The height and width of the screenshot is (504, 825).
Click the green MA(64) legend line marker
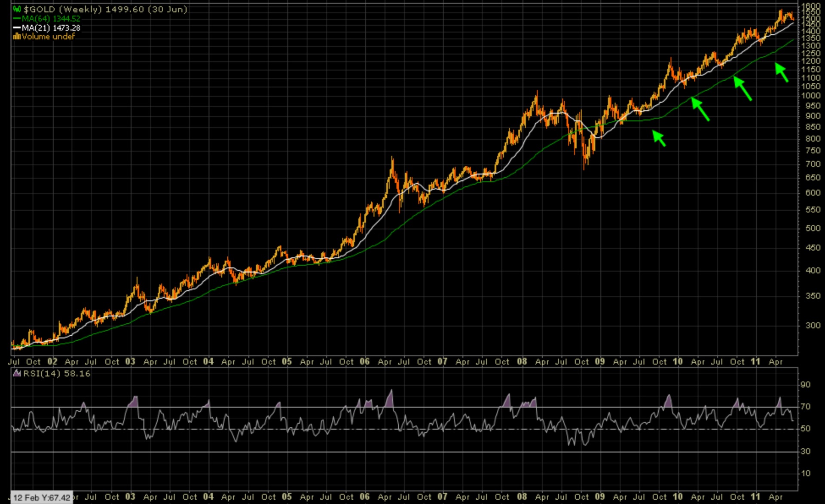17,18
